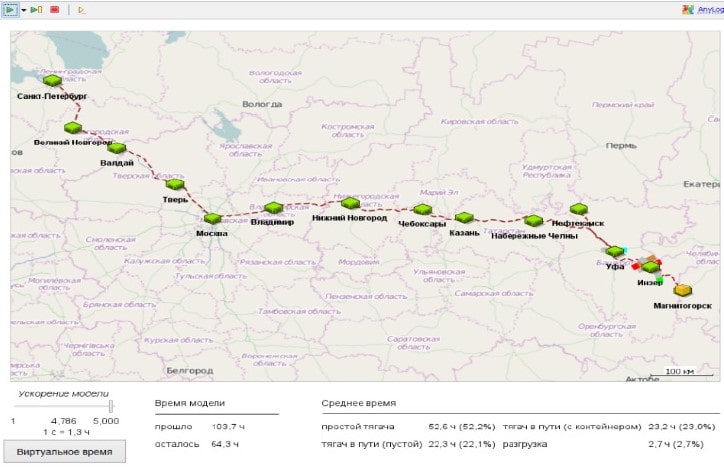The width and height of the screenshot is (724, 467).
Task: Select the Санкт-Петербург city node
Action: pos(52,81)
